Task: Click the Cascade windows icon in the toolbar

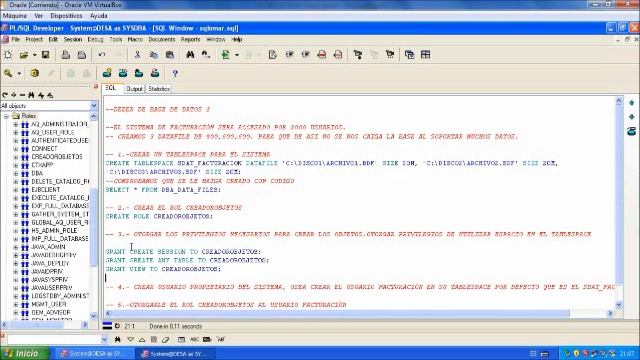Action: point(409,55)
